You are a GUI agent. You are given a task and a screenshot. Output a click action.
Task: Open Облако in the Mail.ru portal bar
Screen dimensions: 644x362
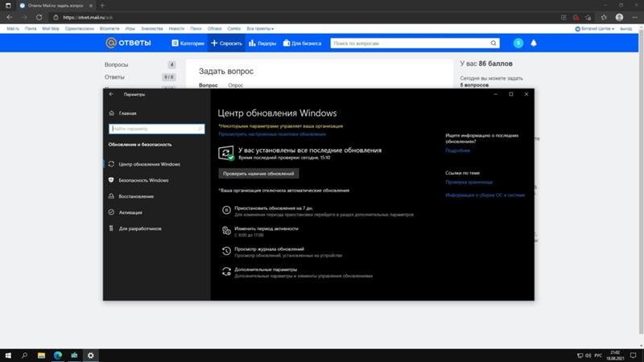(x=214, y=29)
